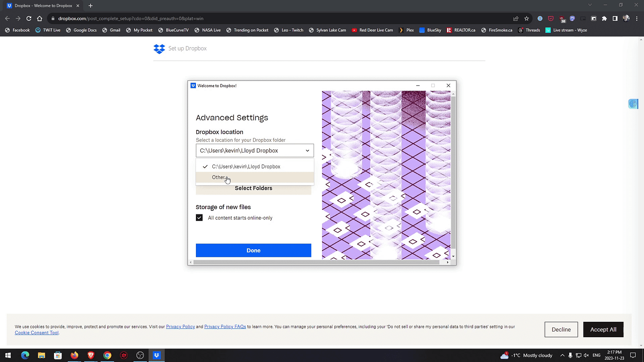644x362 pixels.
Task: Open the Cookie Consent Tool link
Action: point(37,333)
